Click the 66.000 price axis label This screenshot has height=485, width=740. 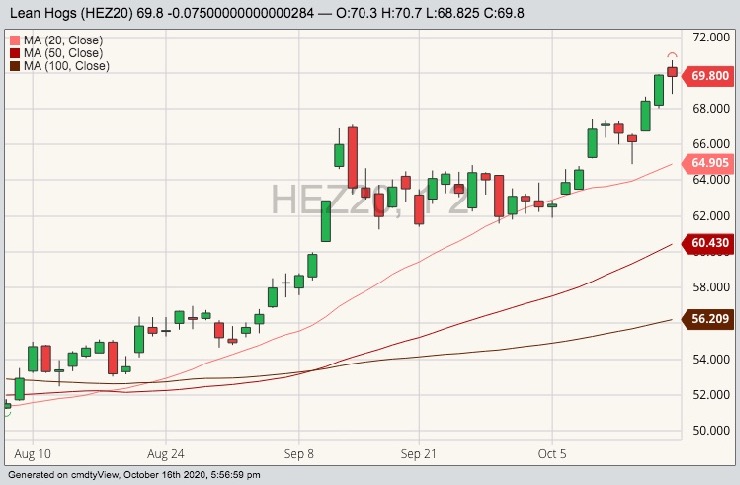[711, 144]
